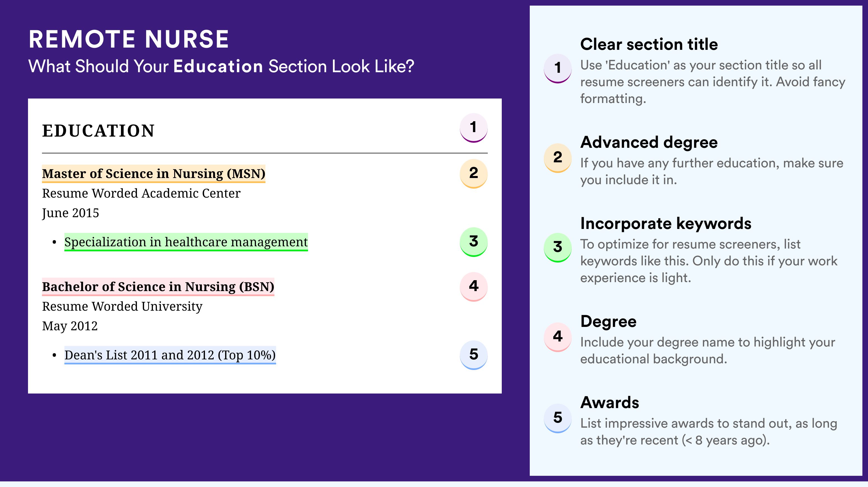Click the Clear section title heading
The height and width of the screenshot is (487, 868).
coord(649,44)
